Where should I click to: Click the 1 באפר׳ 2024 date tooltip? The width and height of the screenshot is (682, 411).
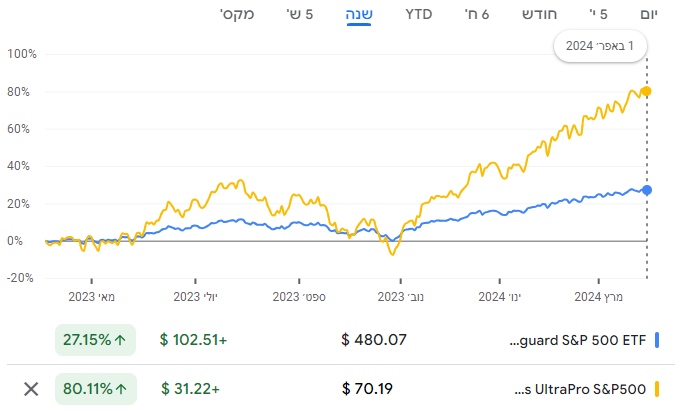tap(600, 46)
